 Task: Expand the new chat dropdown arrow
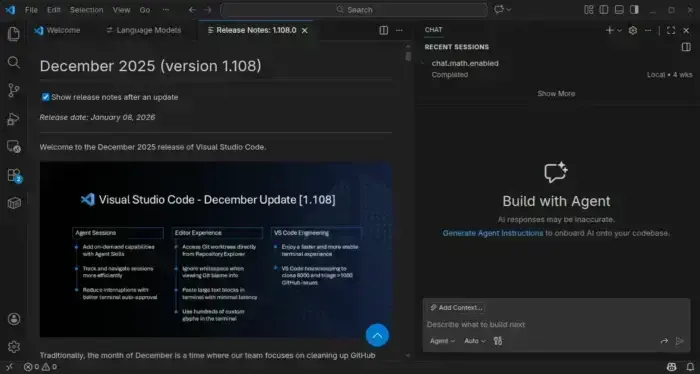(x=619, y=30)
